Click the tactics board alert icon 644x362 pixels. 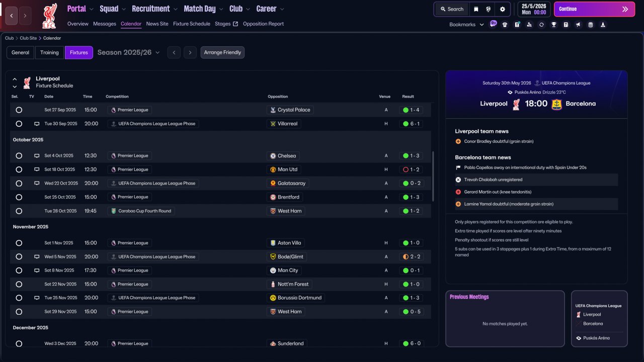[517, 25]
